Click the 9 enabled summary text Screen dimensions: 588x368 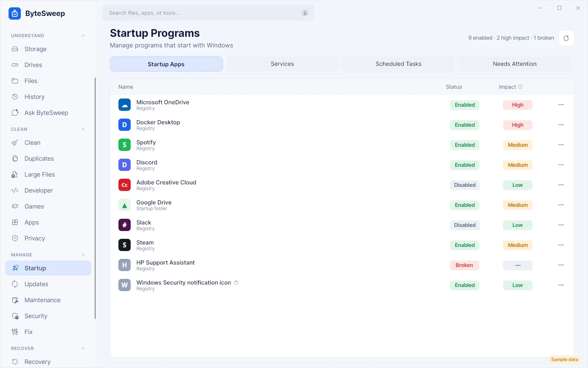[x=480, y=38]
